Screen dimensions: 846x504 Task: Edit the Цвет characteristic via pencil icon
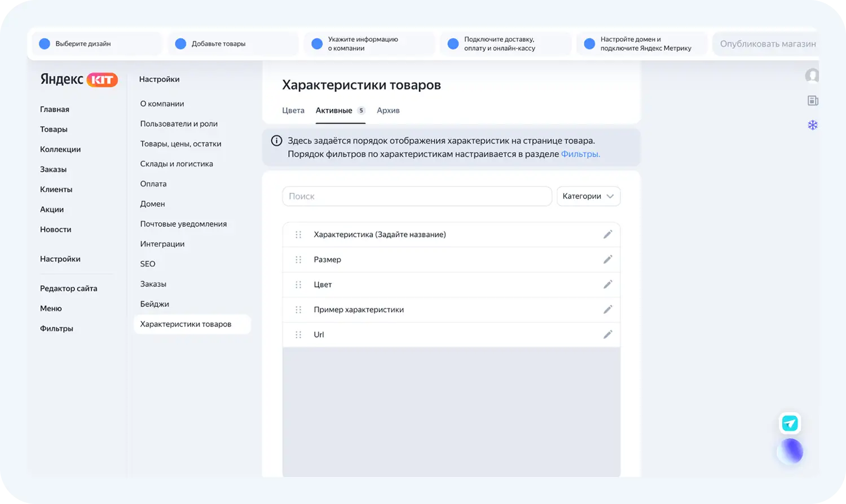(607, 285)
